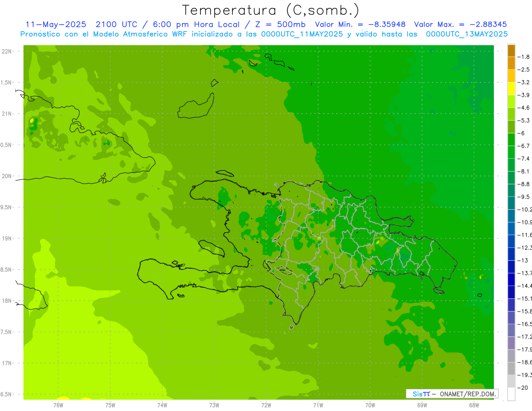Pick the legend swatch between -3.9 and -4.6
Viewport: 532px width, 411px height.
click(x=511, y=102)
